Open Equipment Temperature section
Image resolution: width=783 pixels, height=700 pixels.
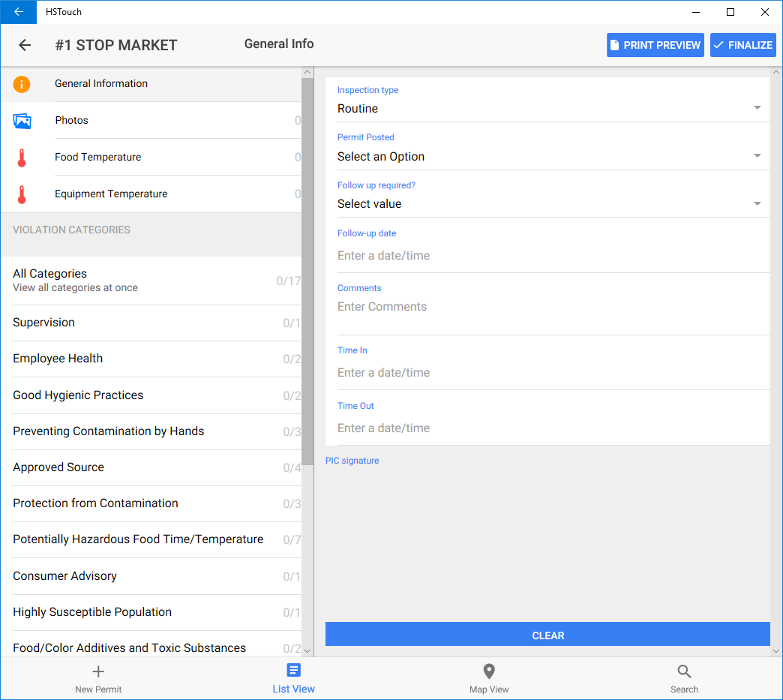151,194
